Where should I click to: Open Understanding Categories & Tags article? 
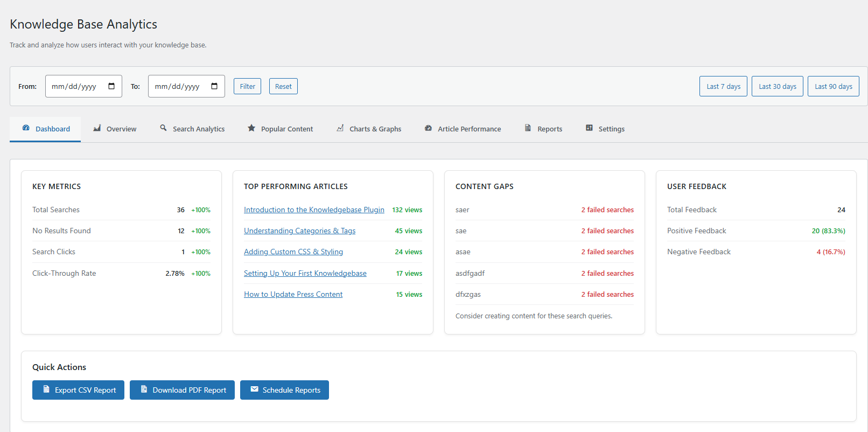(299, 231)
